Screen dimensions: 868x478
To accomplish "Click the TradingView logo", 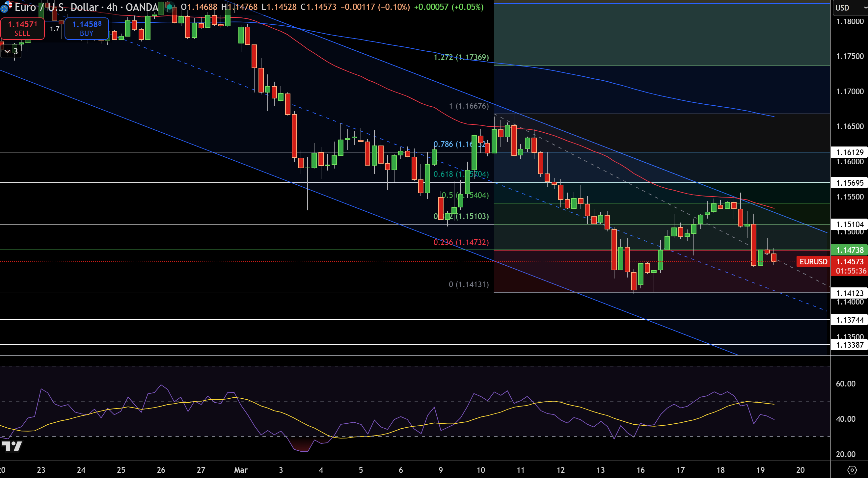I will 12,446.
